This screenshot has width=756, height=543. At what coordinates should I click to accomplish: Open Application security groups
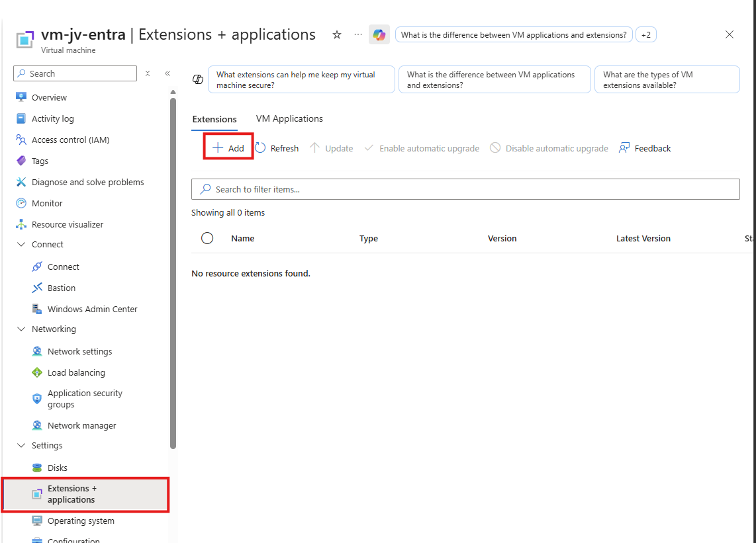coord(85,399)
